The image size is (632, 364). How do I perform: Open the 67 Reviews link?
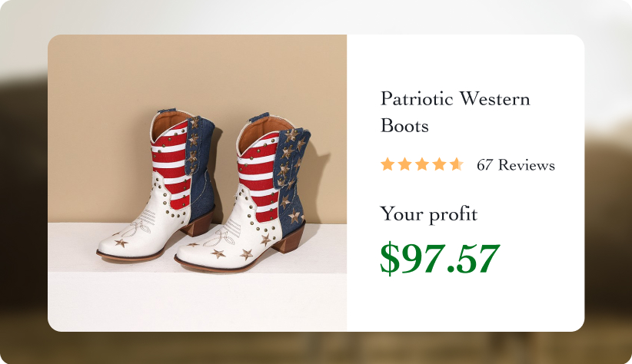[515, 165]
